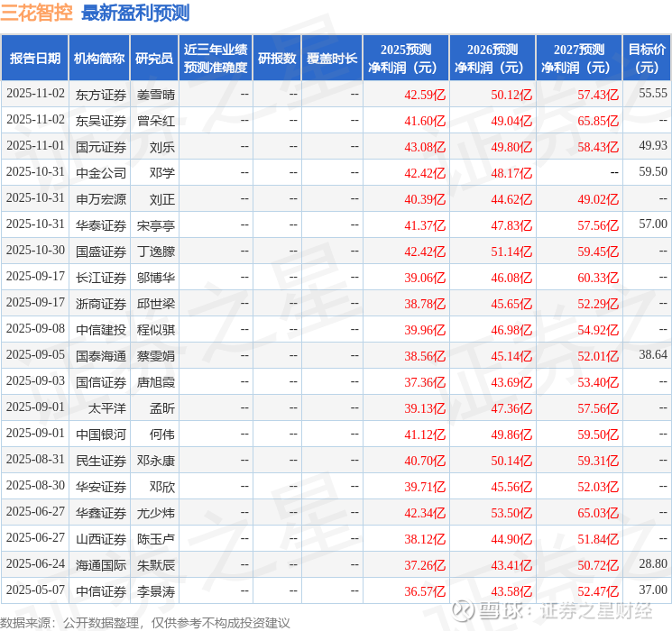This screenshot has width=672, height=631.
Task: Select the 中信证券 institution cell
Action: coord(101,591)
